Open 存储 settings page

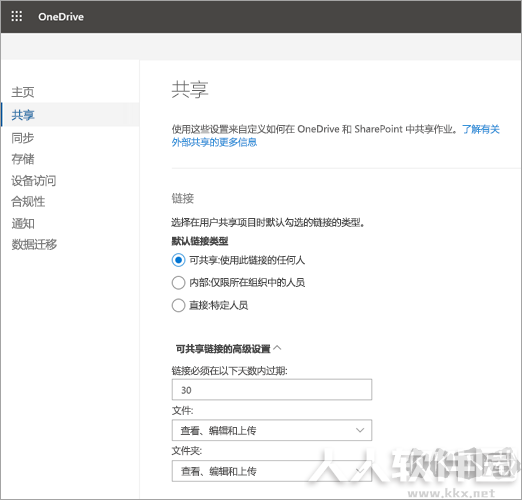coord(23,159)
